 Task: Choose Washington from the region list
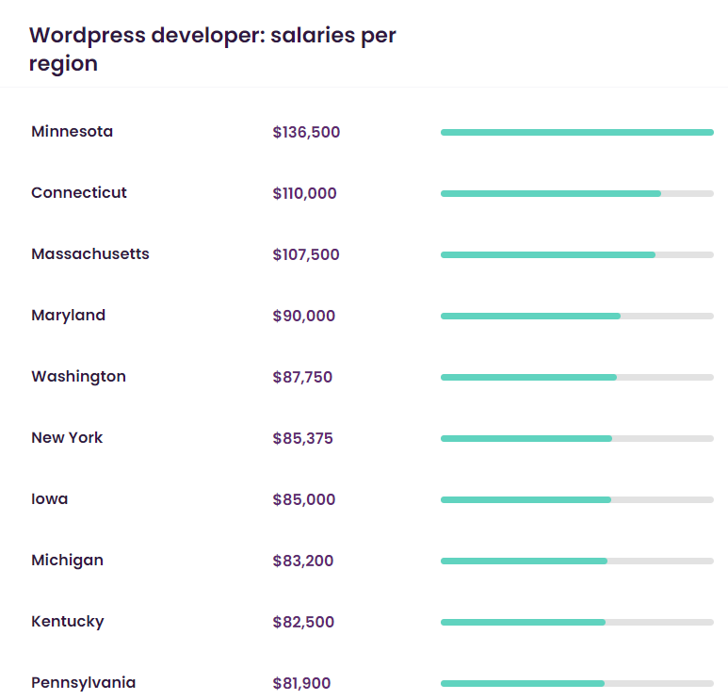coord(78,377)
